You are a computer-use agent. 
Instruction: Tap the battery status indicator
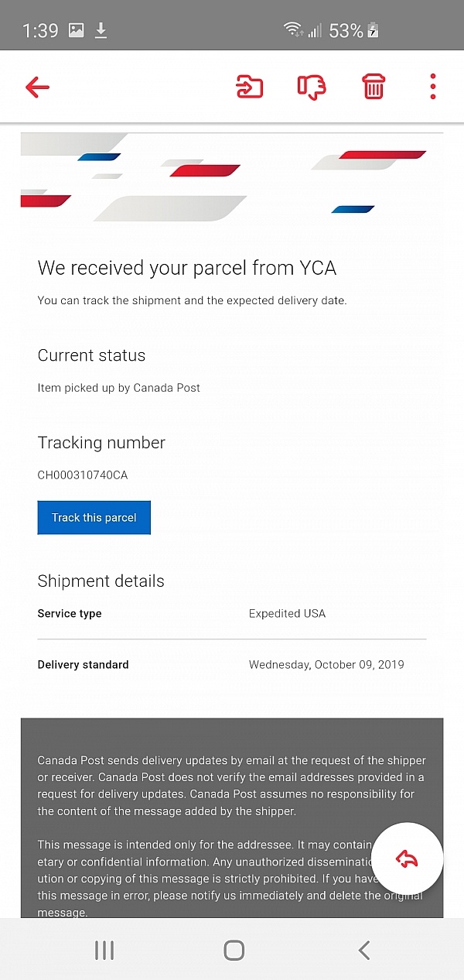pos(373,30)
